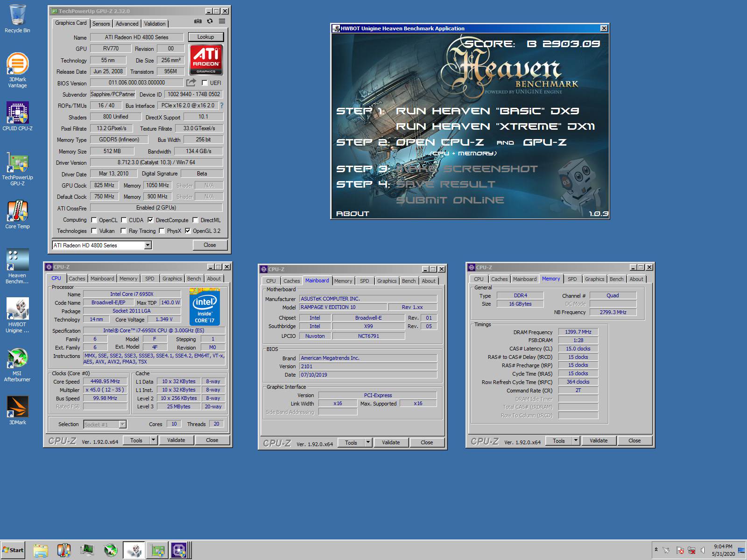Open Socket #1 selection dropdown

122,424
